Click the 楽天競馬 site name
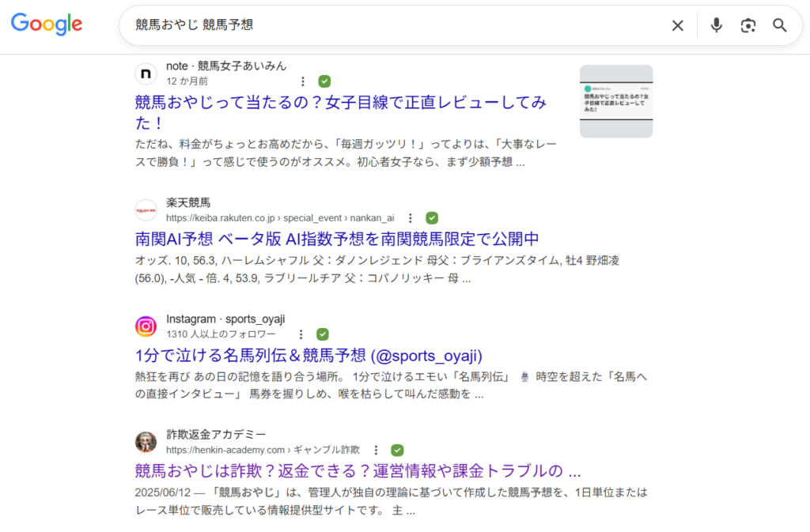The image size is (810, 532). [188, 203]
